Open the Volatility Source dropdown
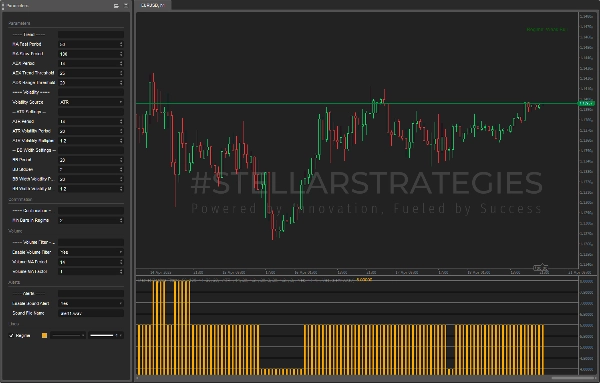Screen dimensions: 600x383 pyautogui.click(x=91, y=102)
